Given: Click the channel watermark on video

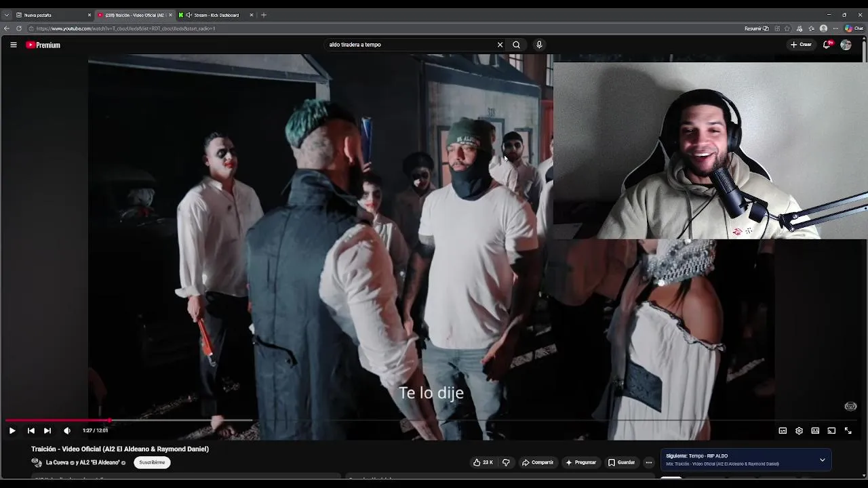Looking at the screenshot, I should pos(850,407).
